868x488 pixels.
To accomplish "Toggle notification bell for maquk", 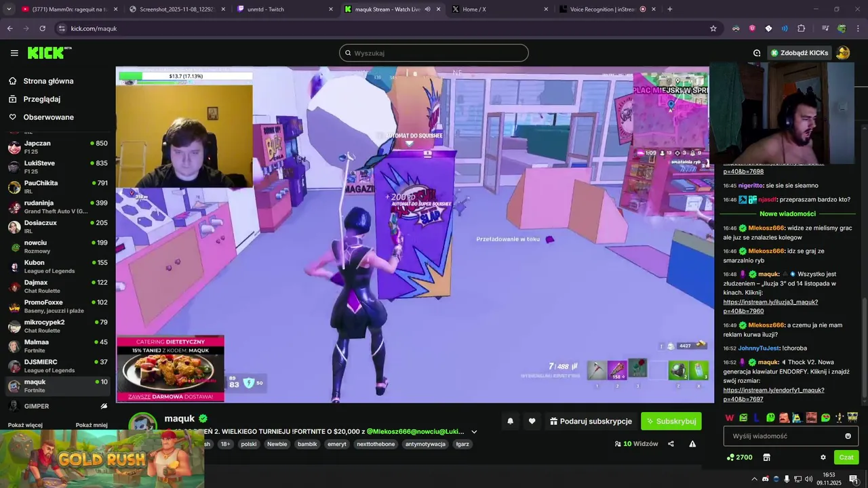I will [511, 421].
